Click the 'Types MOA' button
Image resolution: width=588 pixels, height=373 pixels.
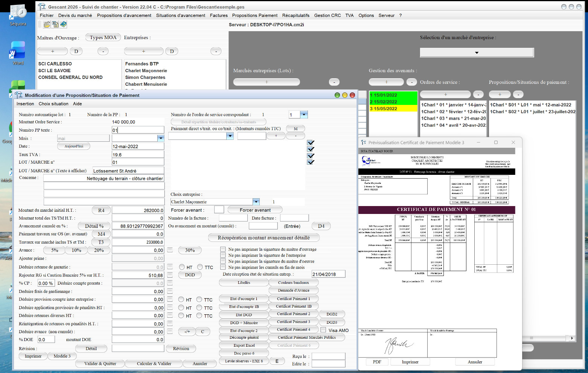[103, 37]
